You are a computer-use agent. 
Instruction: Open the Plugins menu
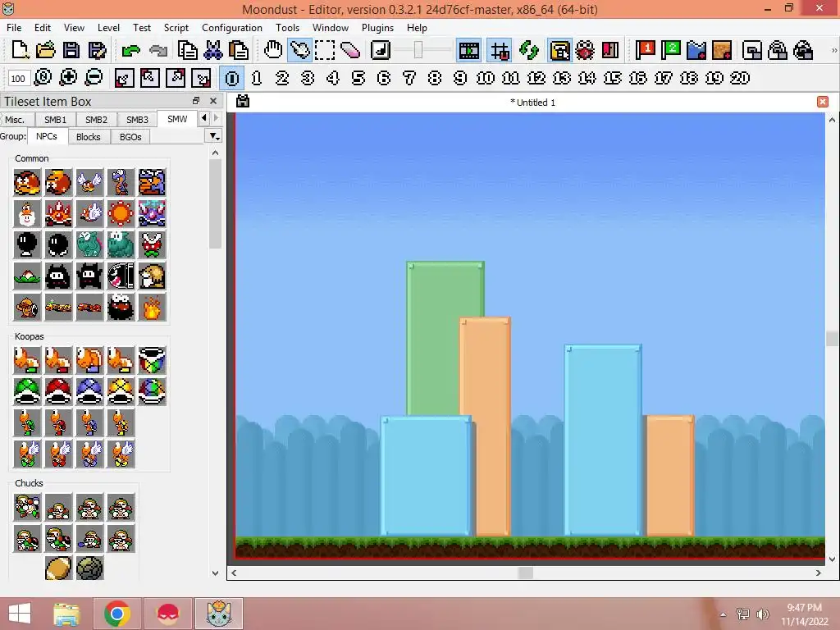(x=377, y=28)
